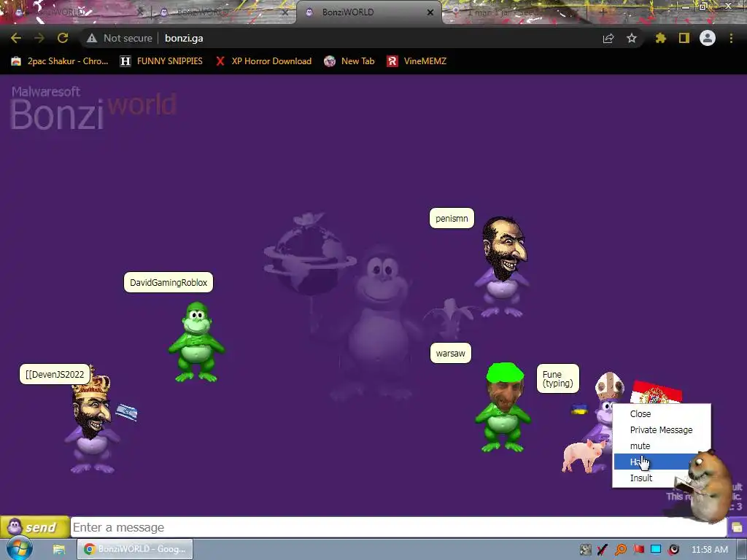Open the FUNNY SNIPPIES bookmark
Image resolution: width=747 pixels, height=560 pixels.
[x=161, y=61]
